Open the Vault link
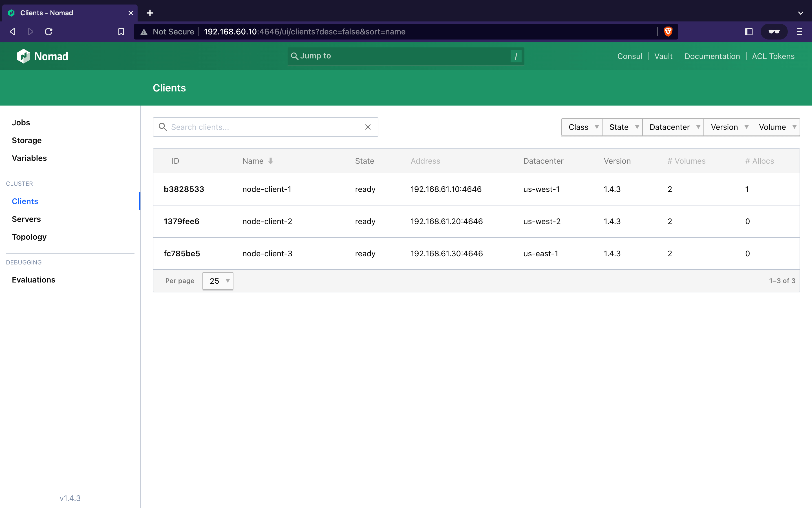The height and width of the screenshot is (508, 812). coord(663,56)
